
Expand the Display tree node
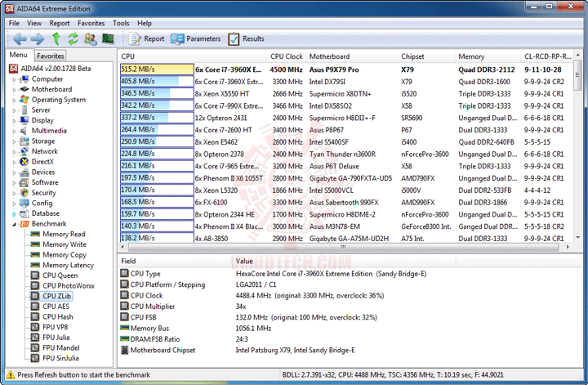pyautogui.click(x=14, y=121)
